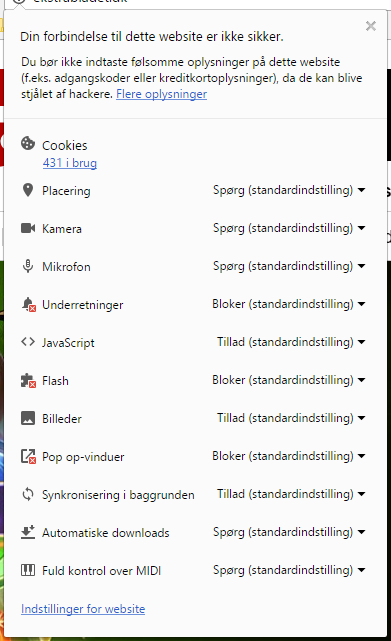This screenshot has width=391, height=641.
Task: Click the JavaScript code brackets icon
Action: pyautogui.click(x=28, y=342)
